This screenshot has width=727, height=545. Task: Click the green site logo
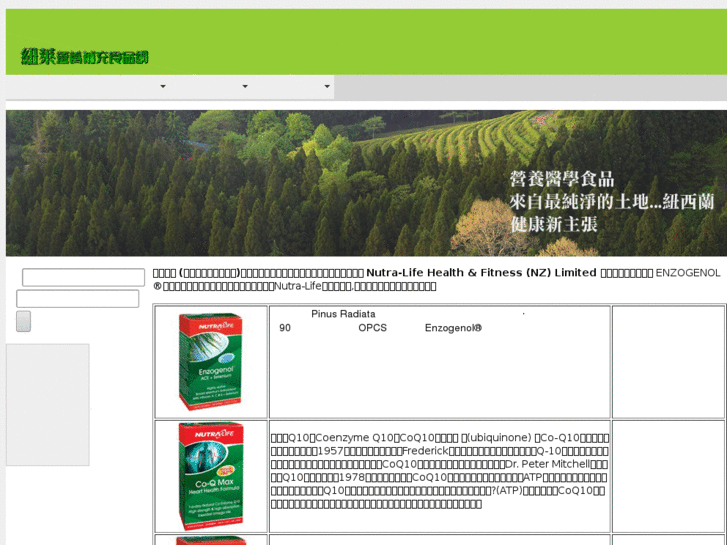tap(84, 57)
